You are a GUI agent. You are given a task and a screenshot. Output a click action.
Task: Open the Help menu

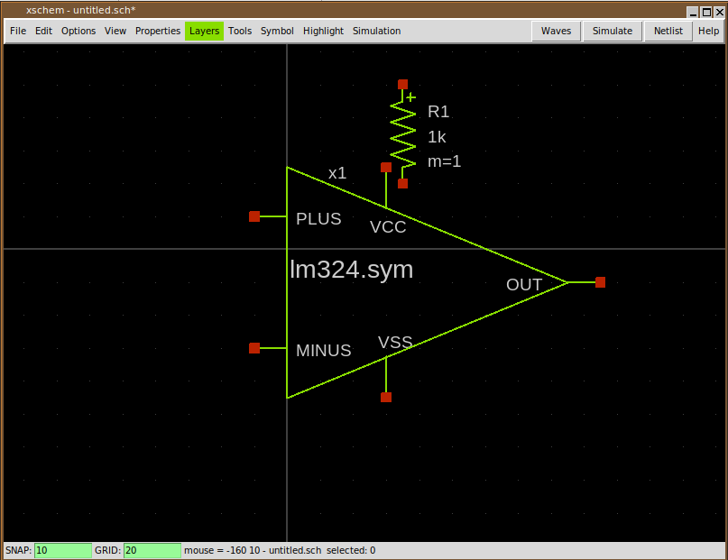click(x=708, y=31)
